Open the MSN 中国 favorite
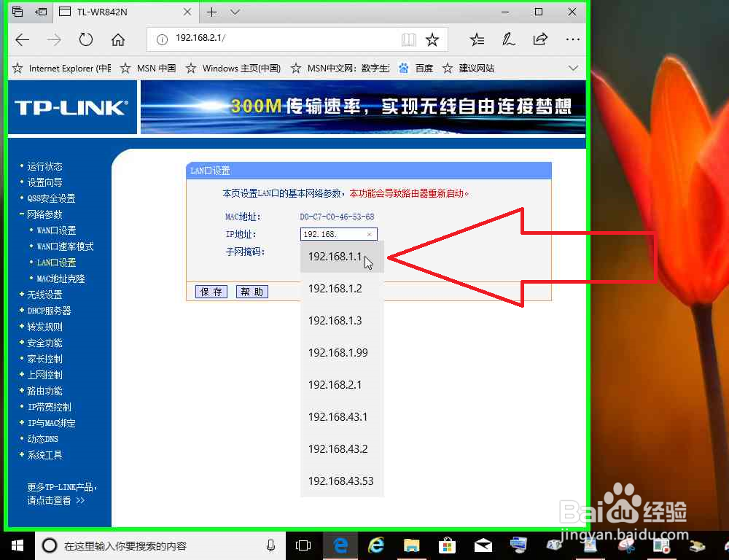 pos(148,69)
